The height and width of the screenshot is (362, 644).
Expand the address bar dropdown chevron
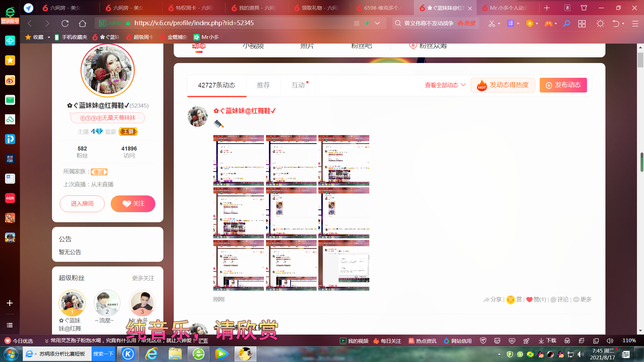tap(377, 23)
